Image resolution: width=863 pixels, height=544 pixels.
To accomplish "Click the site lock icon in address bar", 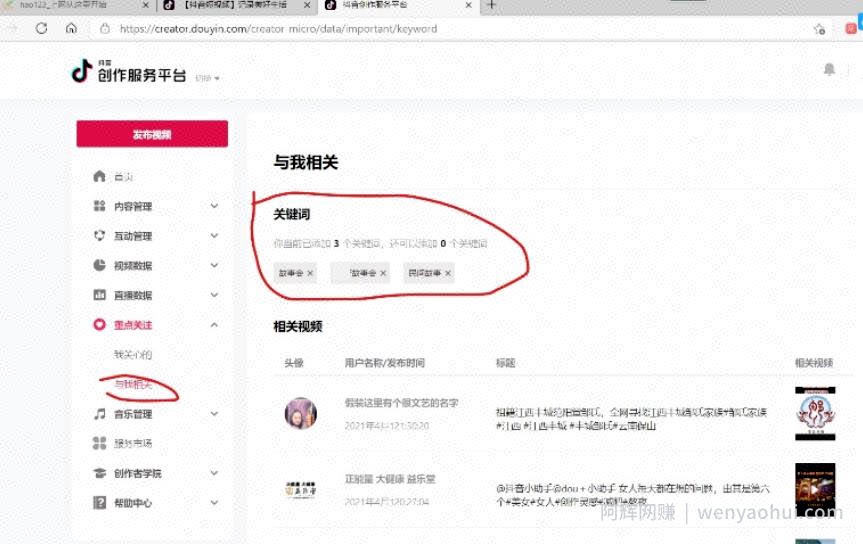I will pyautogui.click(x=105, y=29).
